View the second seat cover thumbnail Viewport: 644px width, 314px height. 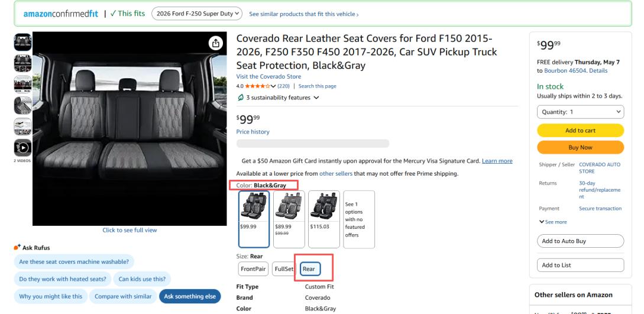(22, 63)
